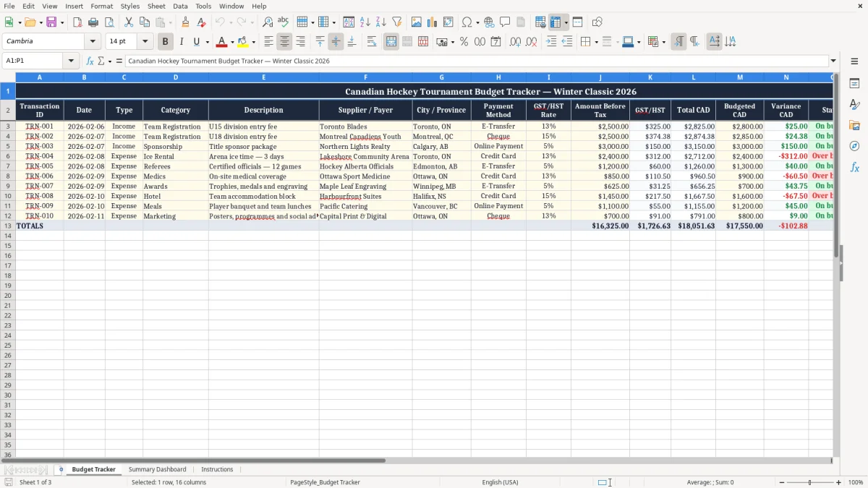Open the Sidebar Properties deck
The image size is (868, 488).
coord(854,84)
